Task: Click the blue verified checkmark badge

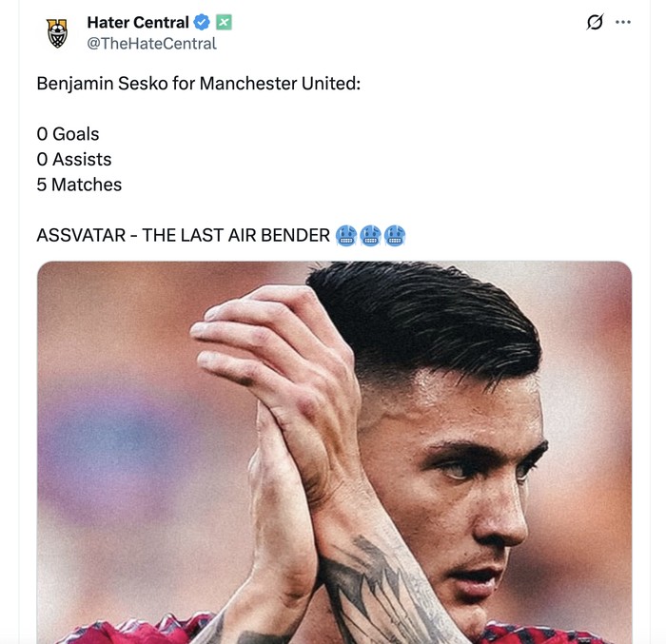Action: click(203, 22)
